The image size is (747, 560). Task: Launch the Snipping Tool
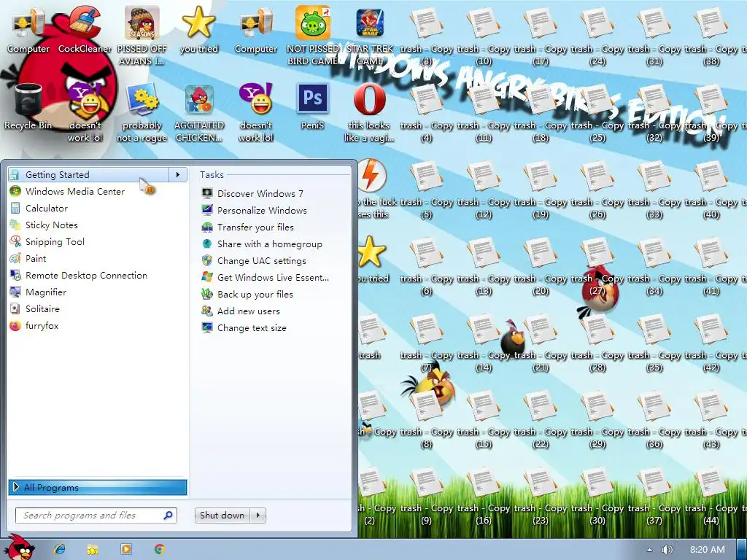click(x=98, y=242)
